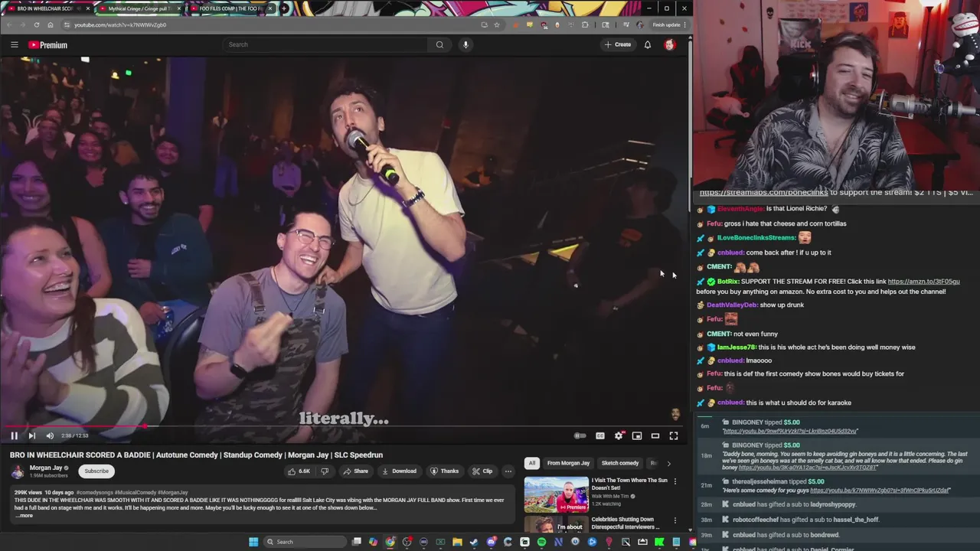Open the Windows Start menu
980x551 pixels.
tap(253, 542)
